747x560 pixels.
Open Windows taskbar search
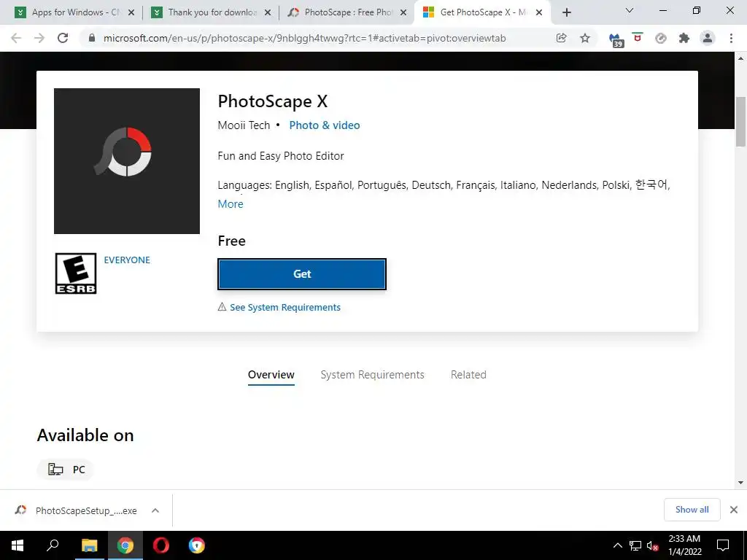53,545
